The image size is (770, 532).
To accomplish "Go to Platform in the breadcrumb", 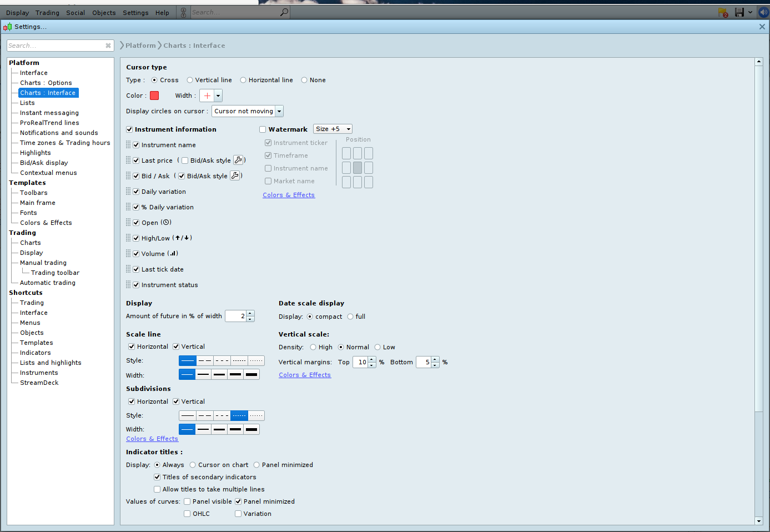I will coord(140,46).
